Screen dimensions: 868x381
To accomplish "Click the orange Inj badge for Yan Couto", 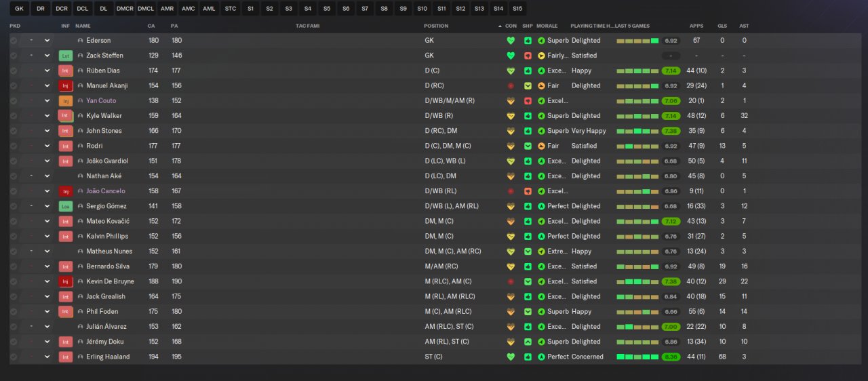I will 66,101.
